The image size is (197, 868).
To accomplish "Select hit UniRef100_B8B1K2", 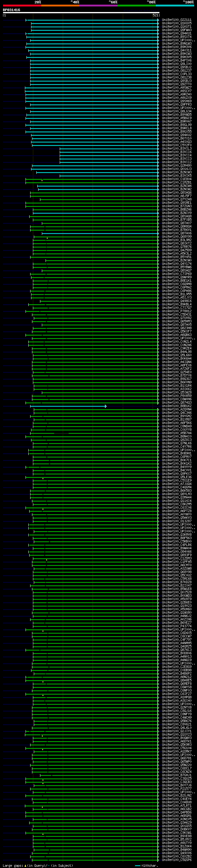I will (176, 406).
